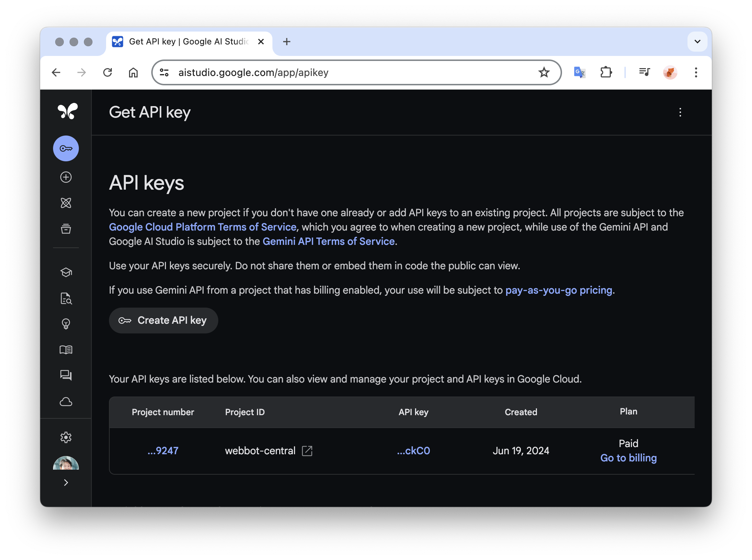752x560 pixels.
Task: Select the Get API key browser tab
Action: point(188,42)
